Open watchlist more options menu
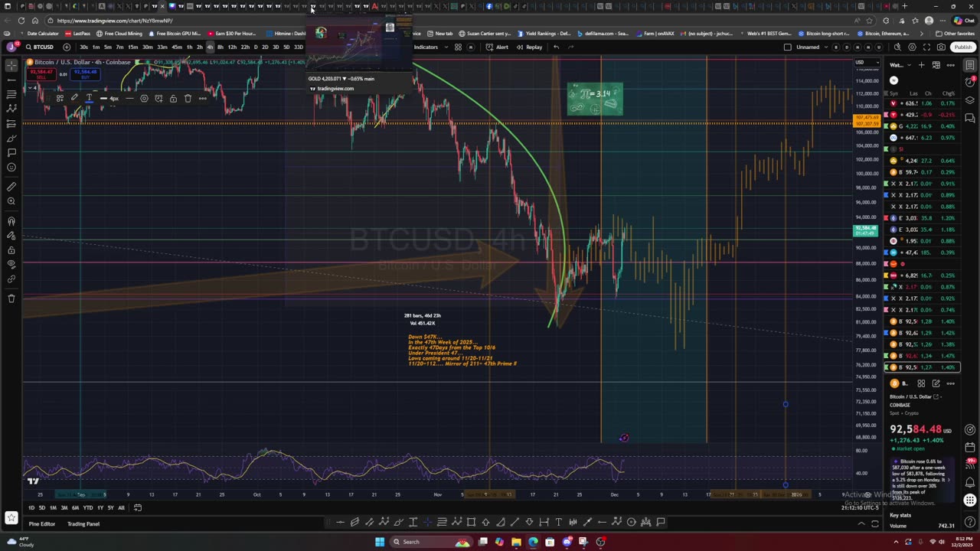The image size is (980, 551). [950, 65]
